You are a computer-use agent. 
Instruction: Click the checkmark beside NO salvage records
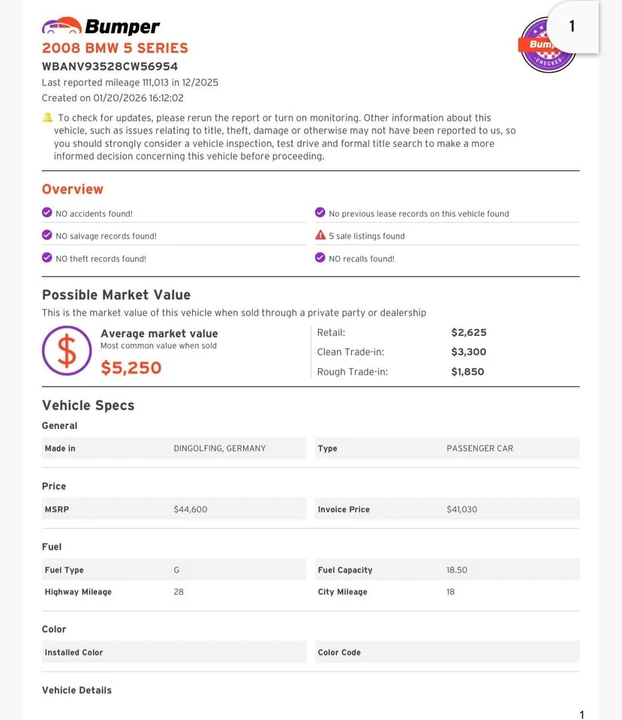pyautogui.click(x=47, y=235)
